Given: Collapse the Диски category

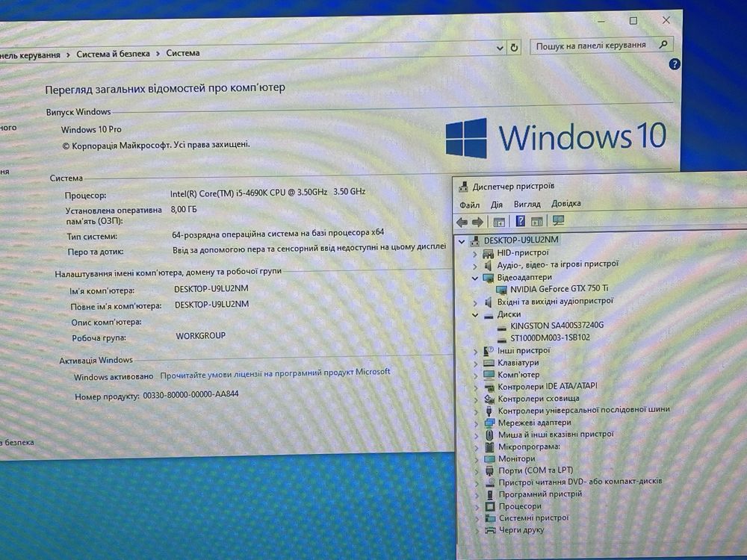Looking at the screenshot, I should pyautogui.click(x=475, y=315).
